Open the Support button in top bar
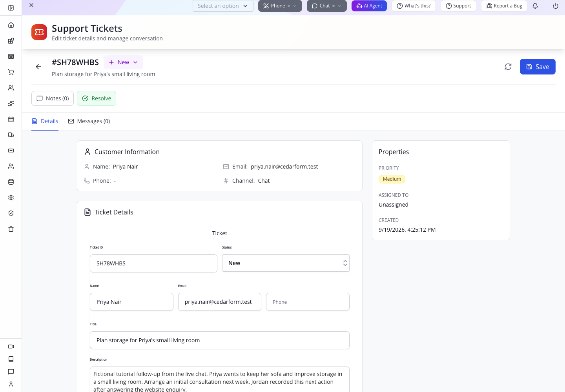This screenshot has width=565, height=392. [x=458, y=6]
